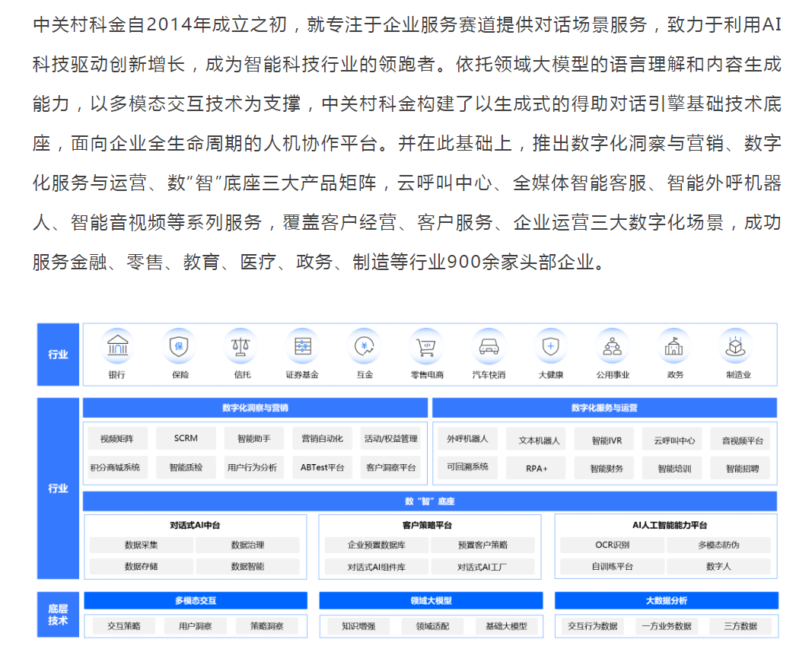Click the 制造业 manufacturing cube icon
The width and height of the screenshot is (812, 668).
click(x=737, y=347)
